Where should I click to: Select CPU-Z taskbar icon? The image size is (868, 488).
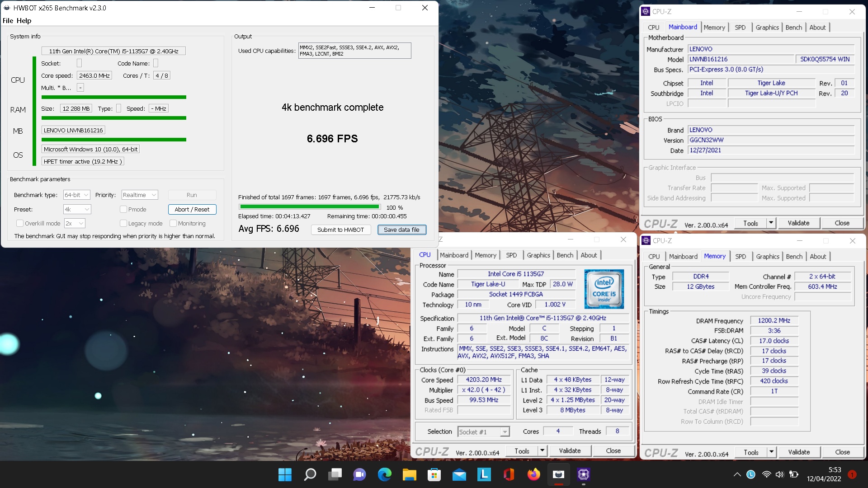(584, 474)
